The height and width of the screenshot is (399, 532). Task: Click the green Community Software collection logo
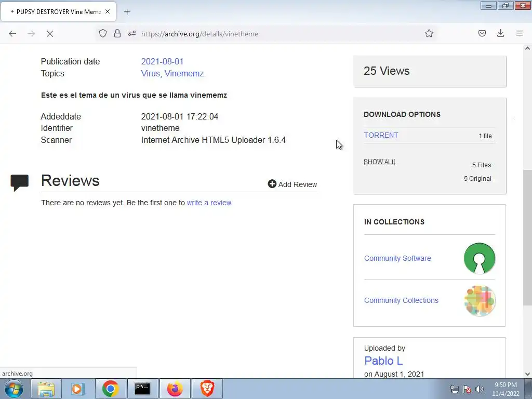tap(480, 258)
